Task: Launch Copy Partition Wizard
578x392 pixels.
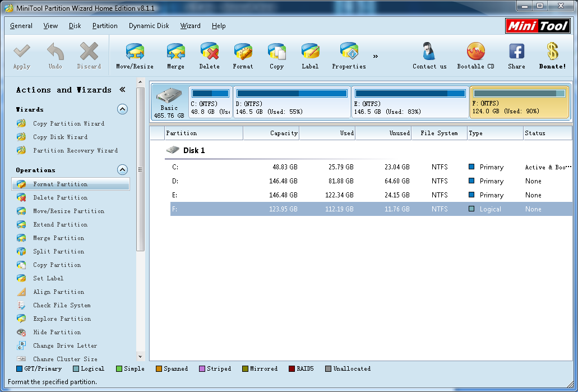Action: tap(68, 123)
